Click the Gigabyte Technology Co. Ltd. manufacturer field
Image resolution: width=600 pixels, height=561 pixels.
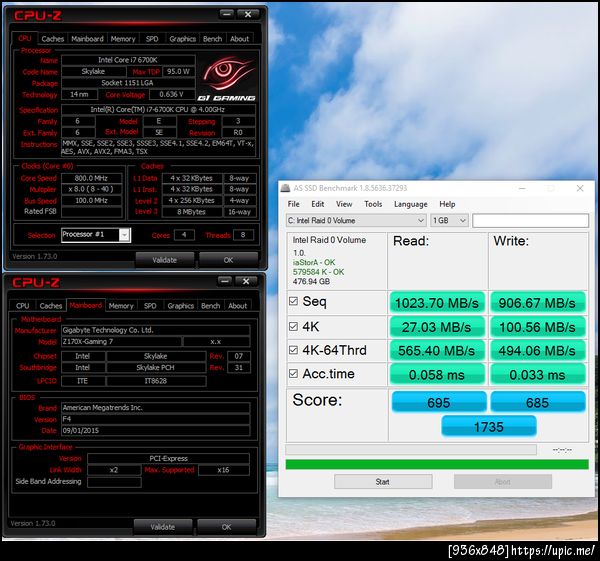tap(155, 330)
